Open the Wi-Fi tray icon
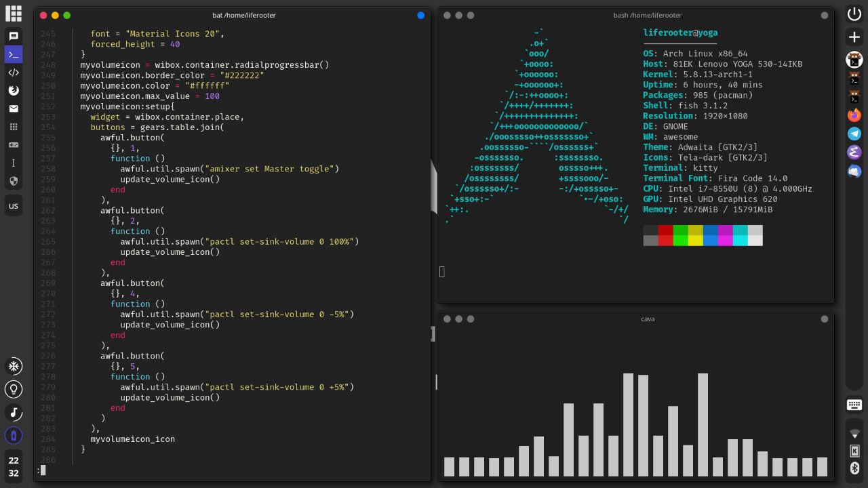868x488 pixels. point(854,433)
